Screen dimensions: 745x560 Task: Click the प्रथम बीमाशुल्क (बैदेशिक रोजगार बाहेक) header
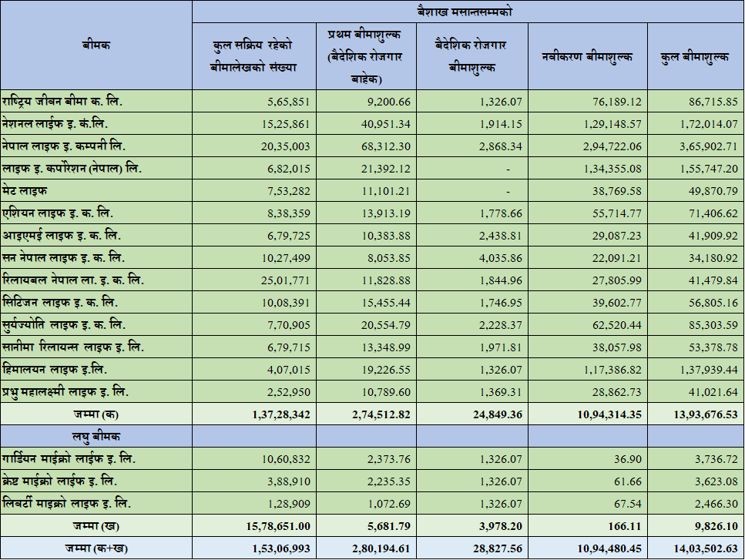(x=365, y=56)
